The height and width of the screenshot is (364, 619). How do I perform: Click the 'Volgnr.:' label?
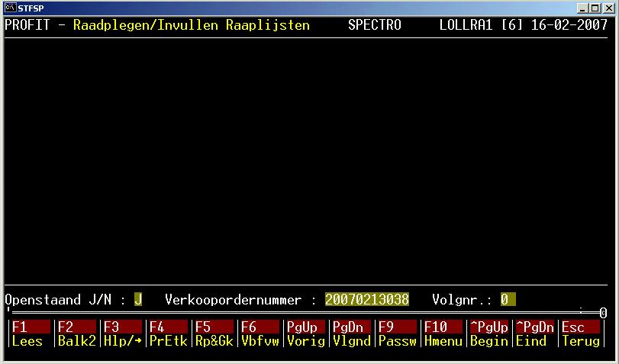coord(463,300)
